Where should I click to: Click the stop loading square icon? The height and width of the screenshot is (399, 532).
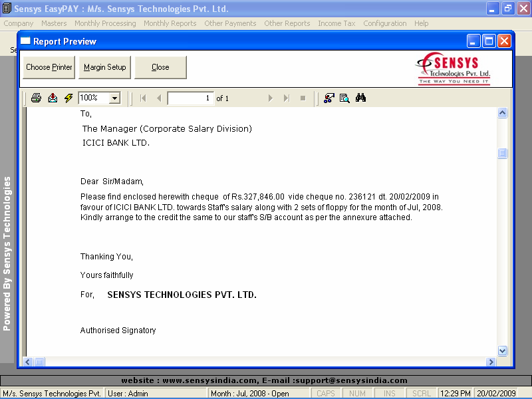tap(303, 98)
